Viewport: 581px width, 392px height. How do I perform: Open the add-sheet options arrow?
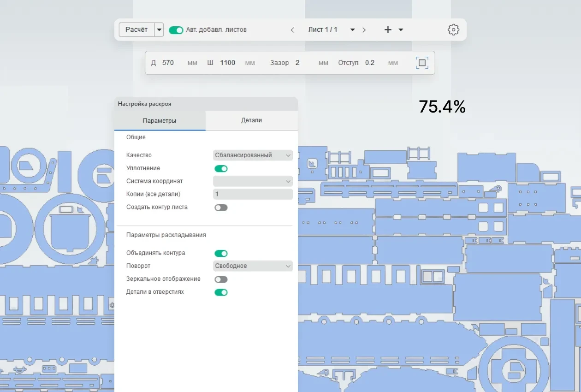[x=401, y=30]
